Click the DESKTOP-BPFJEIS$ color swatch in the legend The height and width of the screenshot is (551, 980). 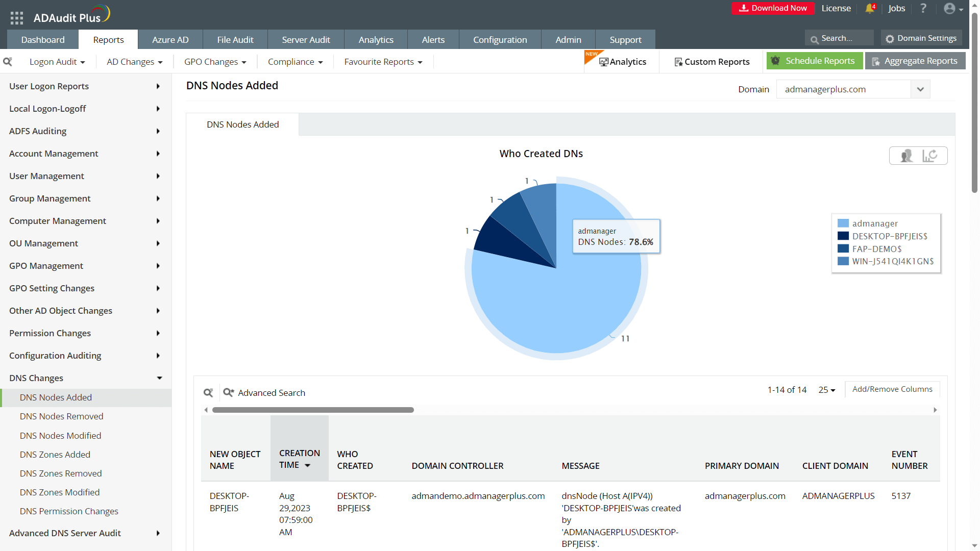[843, 236]
